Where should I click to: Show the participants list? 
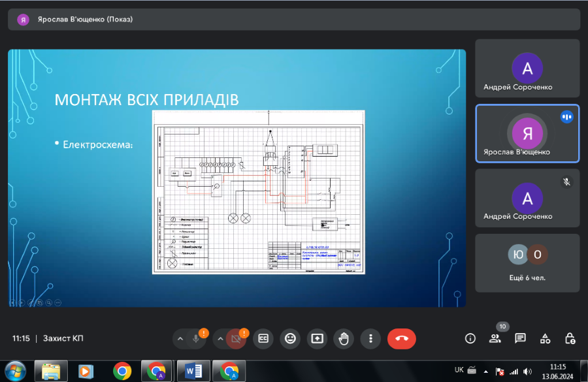click(x=495, y=338)
